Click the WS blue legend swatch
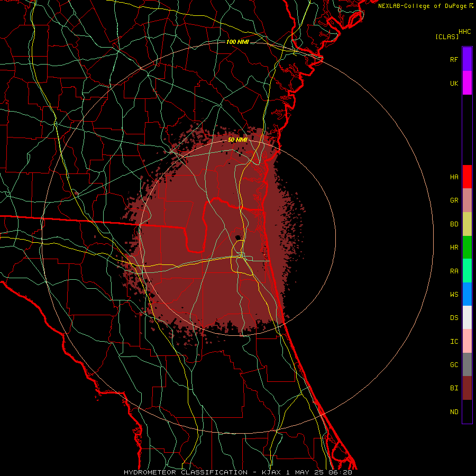This screenshot has width=476, height=476. 467,294
